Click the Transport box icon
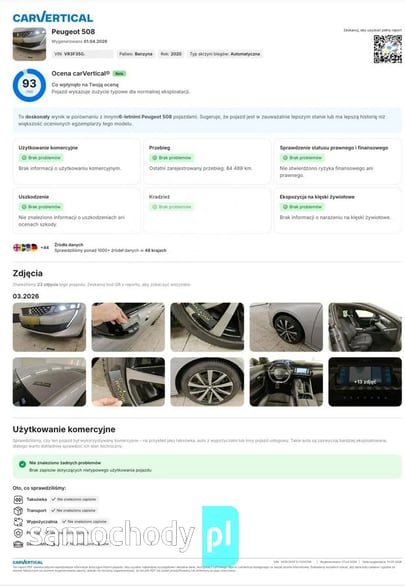 [x=18, y=510]
